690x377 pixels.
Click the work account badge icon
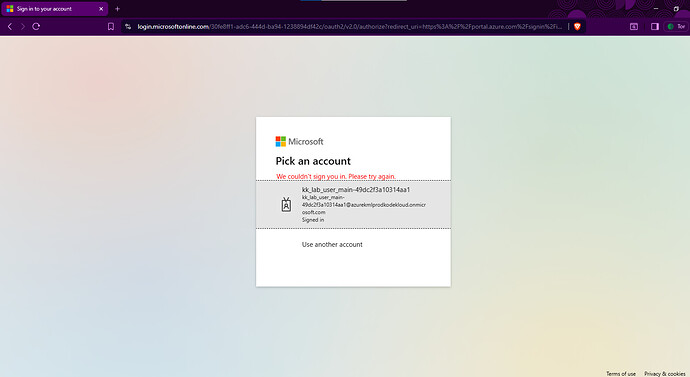point(286,205)
